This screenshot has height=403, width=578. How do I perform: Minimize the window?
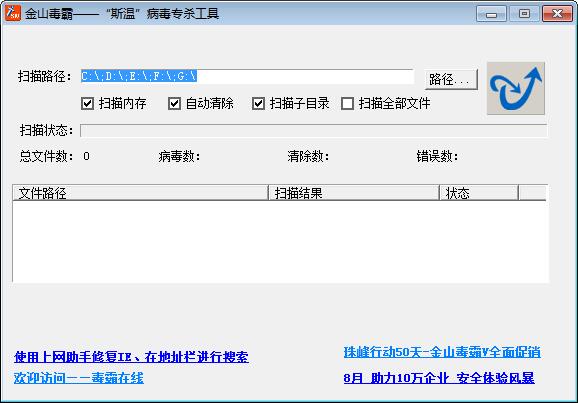coord(491,14)
